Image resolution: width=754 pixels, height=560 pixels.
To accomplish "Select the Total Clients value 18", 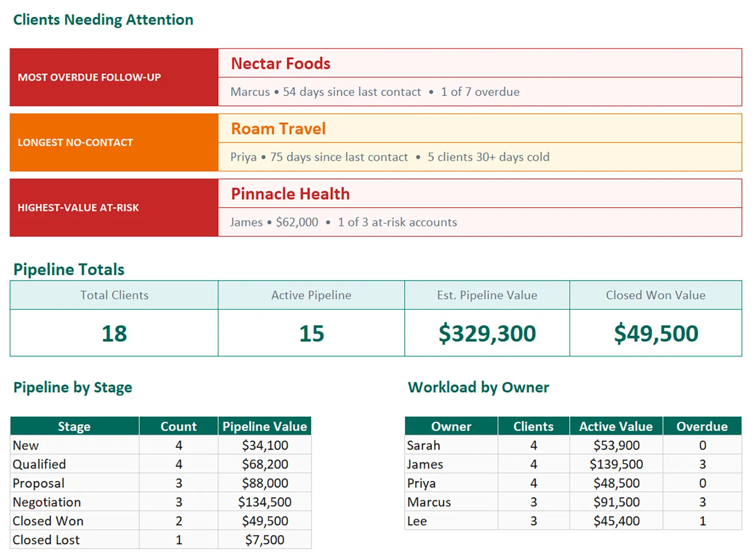I will coord(114,333).
